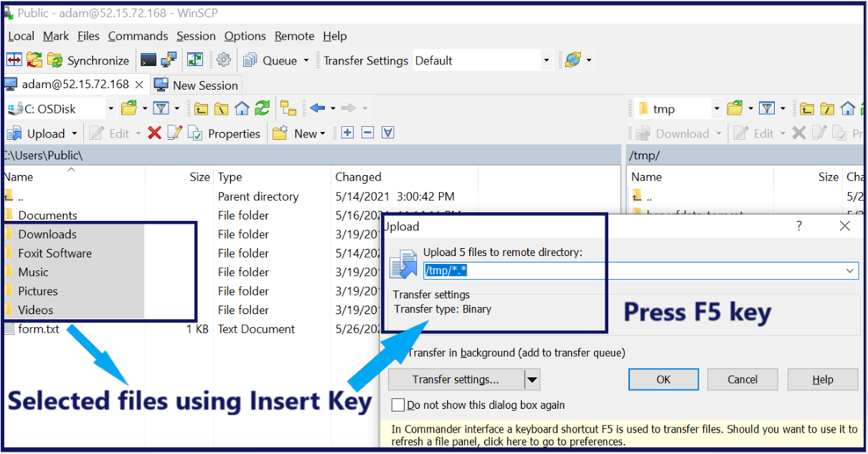Click the red X Delete icon in the local toolbar
The height and width of the screenshot is (454, 868).
pyautogui.click(x=154, y=133)
